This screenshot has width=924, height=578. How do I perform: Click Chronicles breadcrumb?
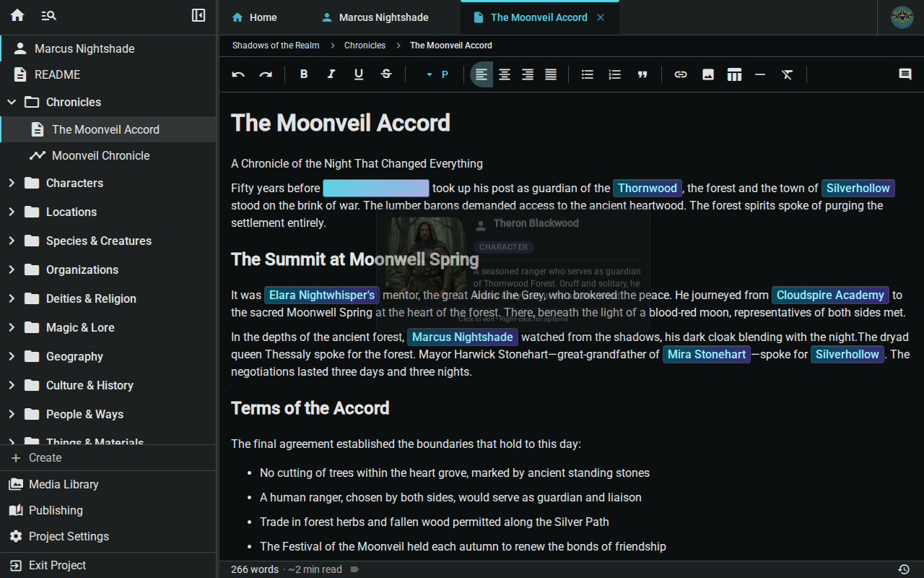(x=365, y=46)
